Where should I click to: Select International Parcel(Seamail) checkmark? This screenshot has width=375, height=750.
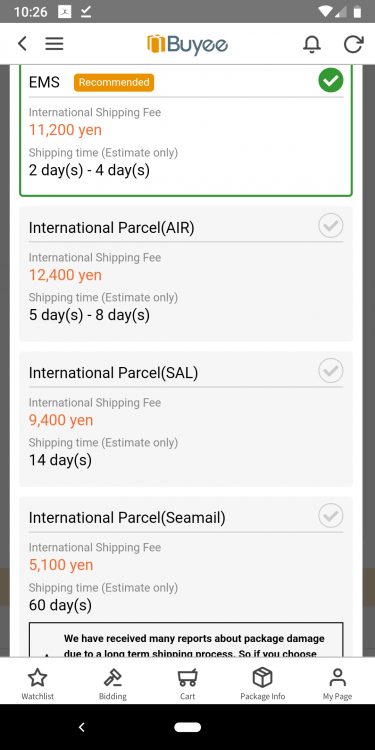331,515
